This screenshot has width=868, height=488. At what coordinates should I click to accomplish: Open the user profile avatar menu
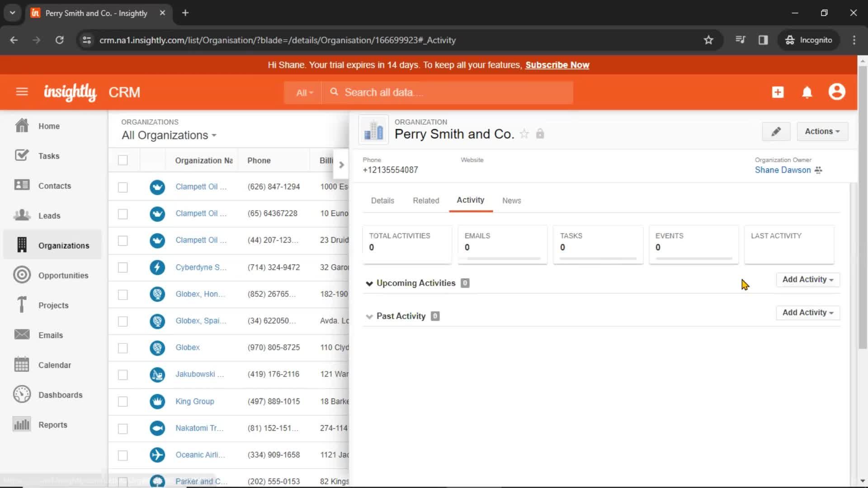[x=837, y=92]
